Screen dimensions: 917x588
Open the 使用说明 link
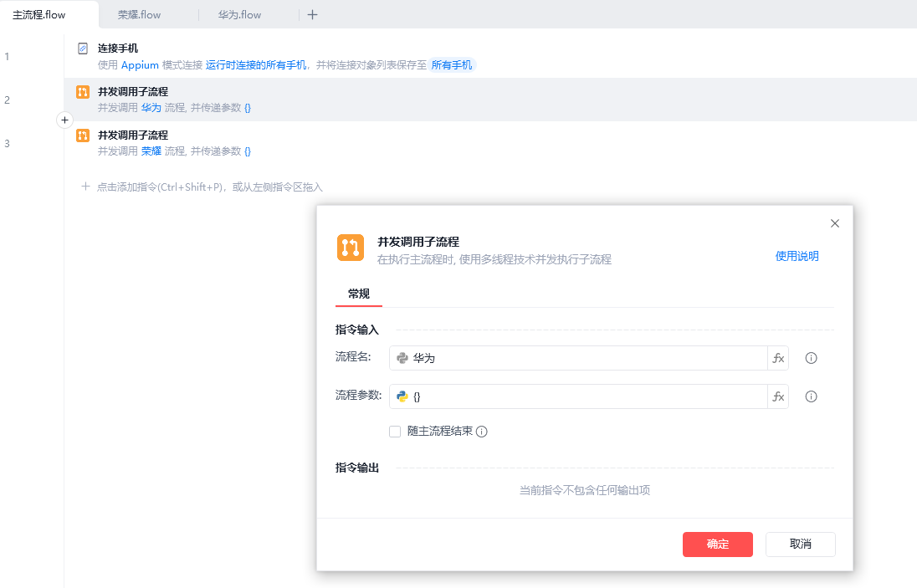(x=797, y=256)
